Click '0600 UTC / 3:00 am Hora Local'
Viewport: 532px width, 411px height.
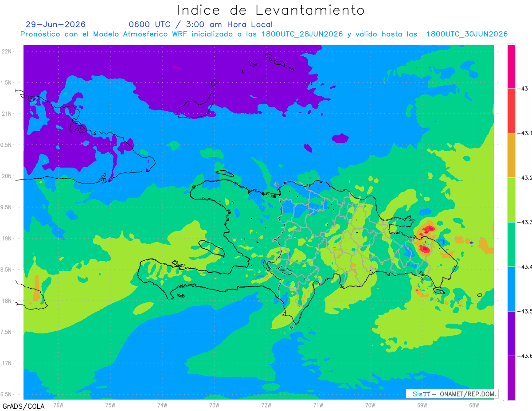201,24
